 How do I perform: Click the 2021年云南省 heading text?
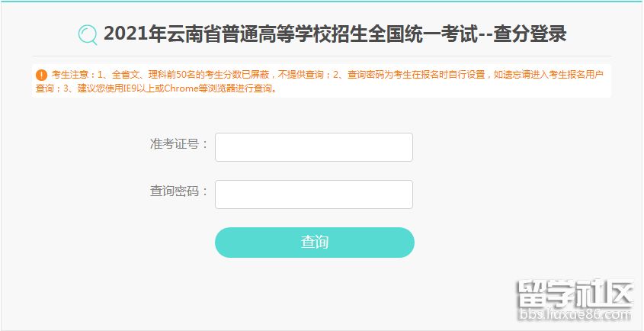[x=152, y=34]
